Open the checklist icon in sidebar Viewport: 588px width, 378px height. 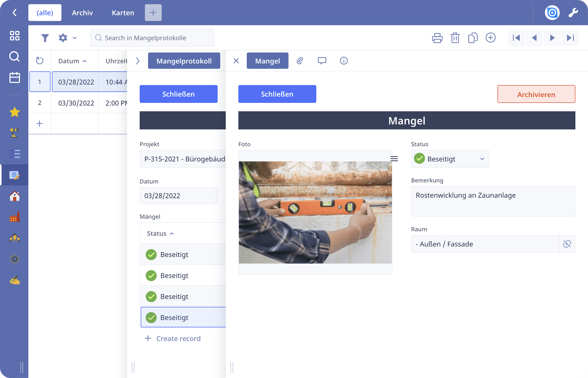[x=15, y=154]
